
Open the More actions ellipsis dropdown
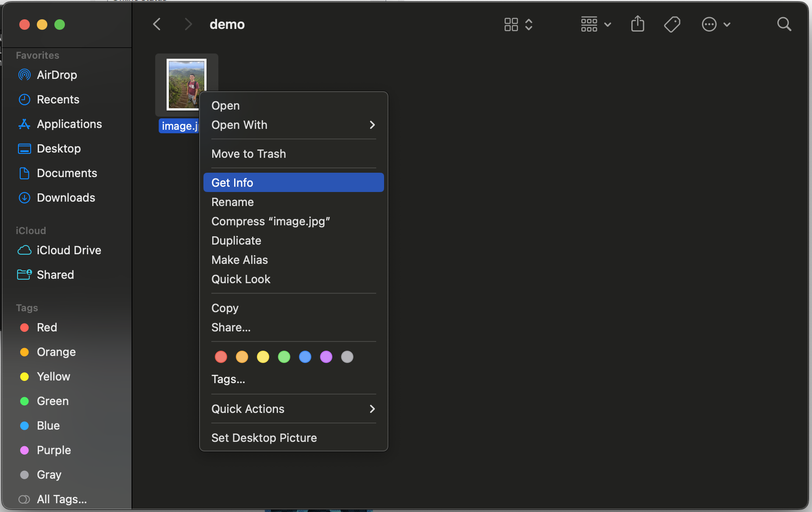pos(716,24)
